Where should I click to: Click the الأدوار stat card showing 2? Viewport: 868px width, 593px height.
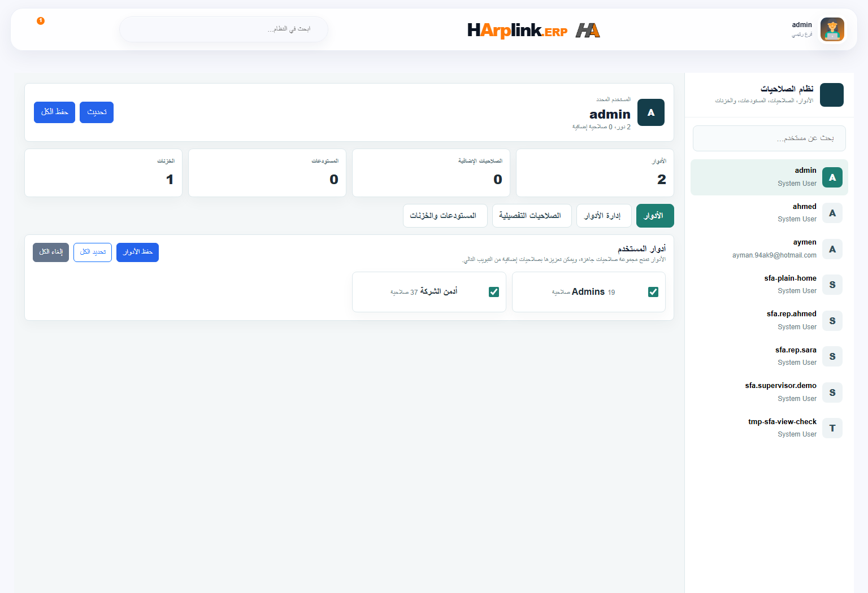(594, 173)
